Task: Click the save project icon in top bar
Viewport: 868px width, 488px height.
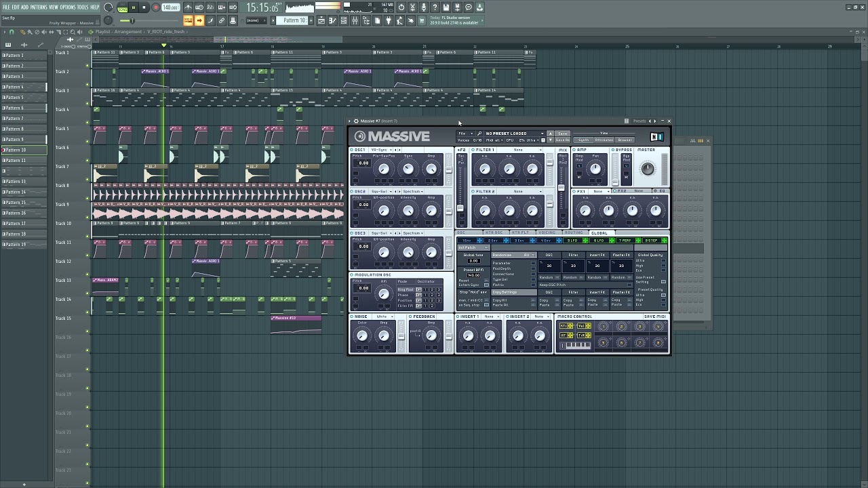Action: tap(446, 7)
